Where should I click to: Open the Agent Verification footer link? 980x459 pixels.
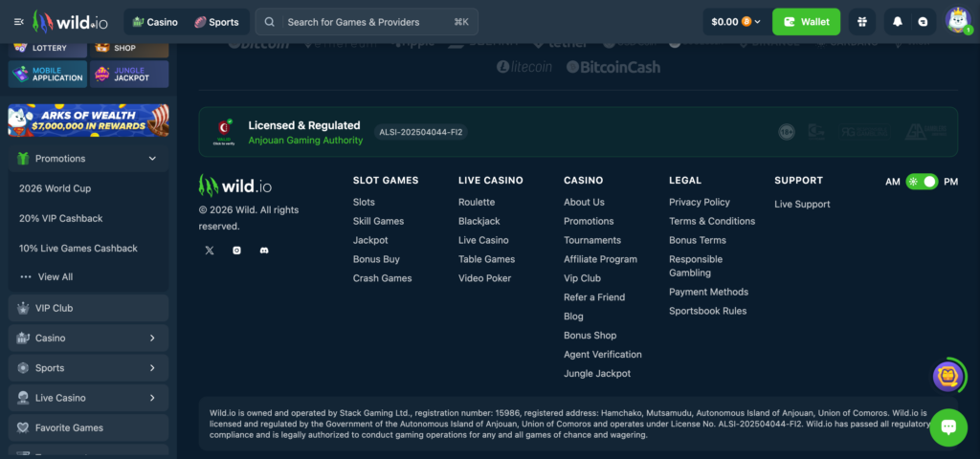click(x=603, y=355)
